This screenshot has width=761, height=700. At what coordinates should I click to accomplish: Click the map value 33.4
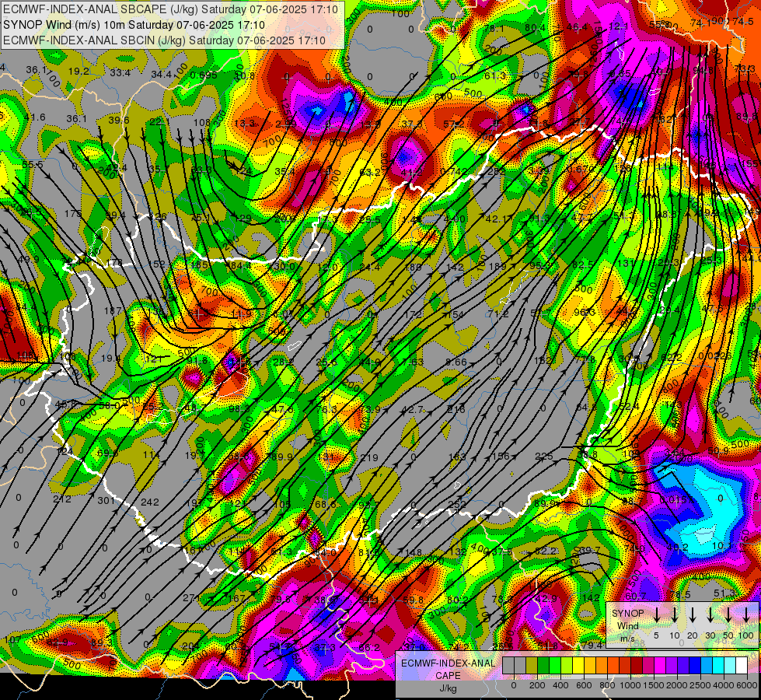pyautogui.click(x=120, y=73)
